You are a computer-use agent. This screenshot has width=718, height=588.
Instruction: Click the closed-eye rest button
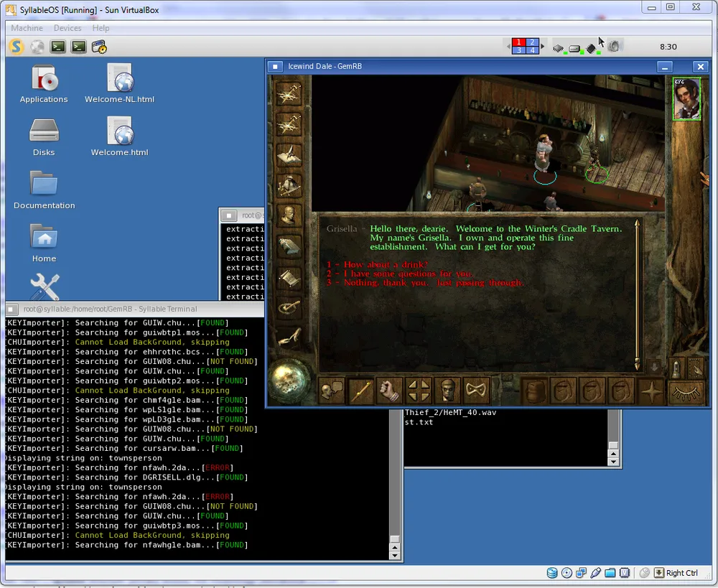(x=686, y=393)
